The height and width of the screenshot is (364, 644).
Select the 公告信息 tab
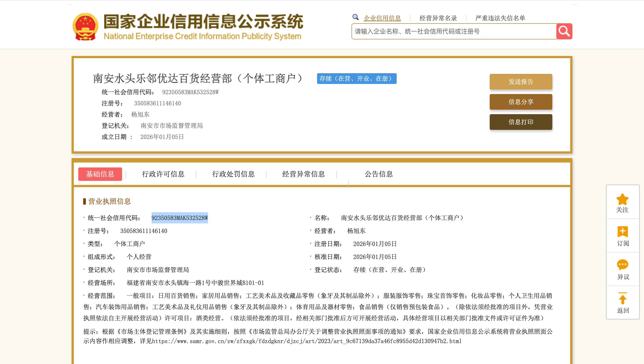click(x=379, y=174)
